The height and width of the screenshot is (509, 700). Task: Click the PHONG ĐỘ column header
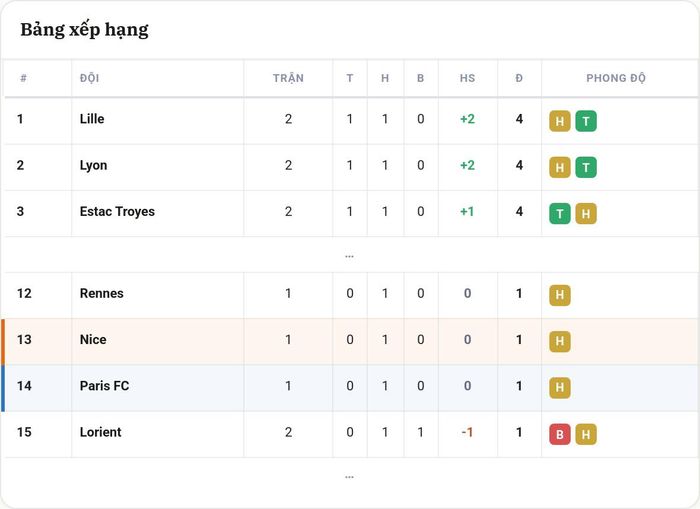pos(616,78)
